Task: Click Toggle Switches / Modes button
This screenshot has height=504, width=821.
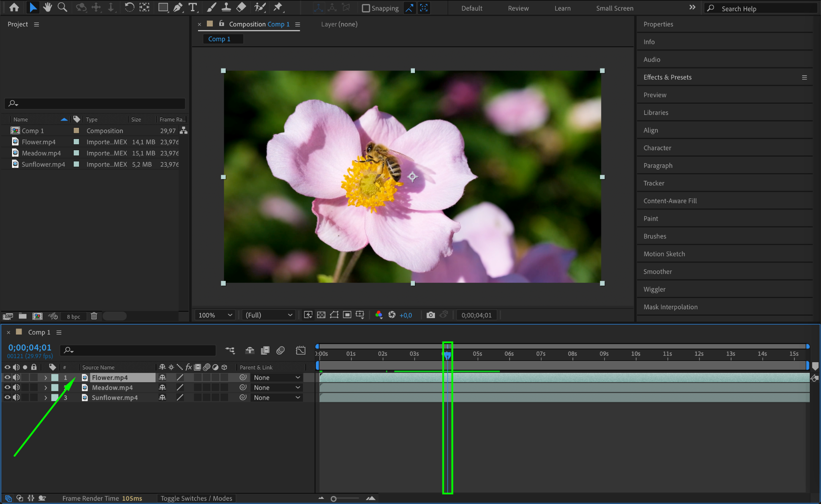Action: (196, 498)
